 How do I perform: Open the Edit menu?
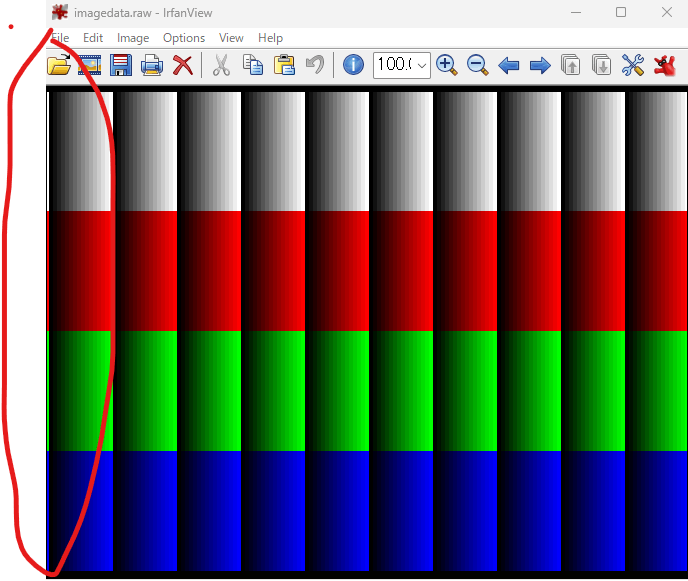(93, 38)
